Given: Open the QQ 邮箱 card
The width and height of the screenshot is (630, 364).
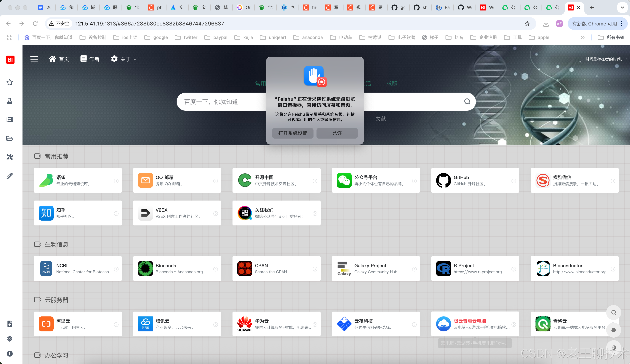Looking at the screenshot, I should click(177, 180).
